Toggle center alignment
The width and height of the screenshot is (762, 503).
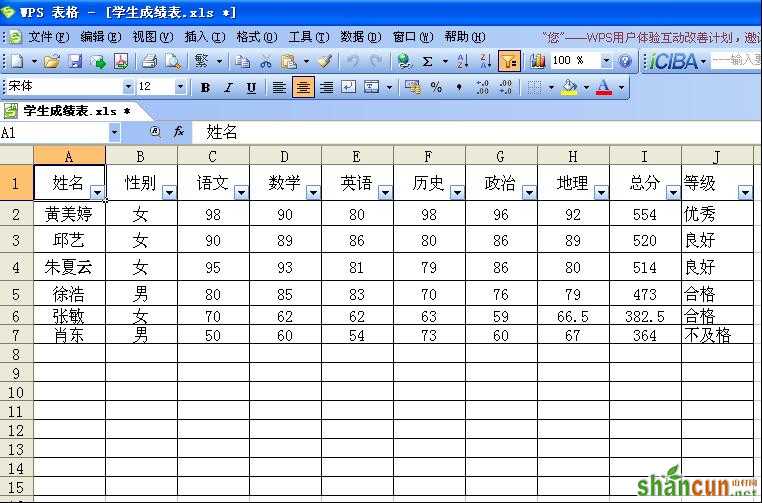click(x=303, y=87)
